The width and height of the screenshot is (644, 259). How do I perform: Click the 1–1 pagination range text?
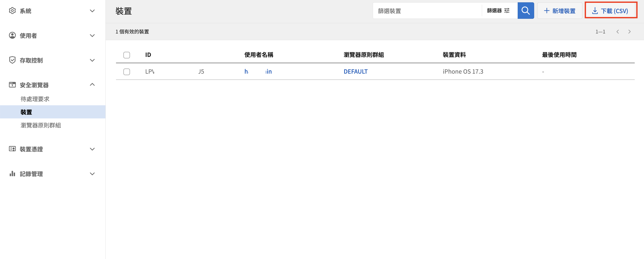[x=600, y=32]
